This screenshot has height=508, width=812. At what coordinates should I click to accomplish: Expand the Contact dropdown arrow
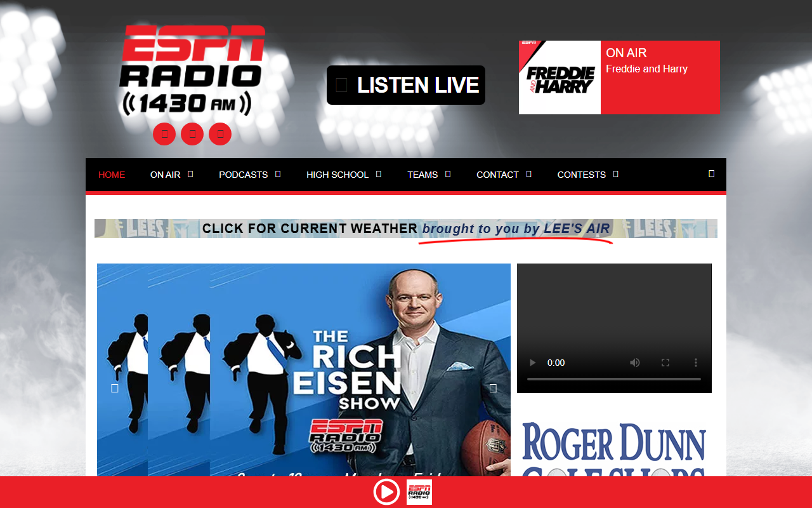click(x=528, y=174)
